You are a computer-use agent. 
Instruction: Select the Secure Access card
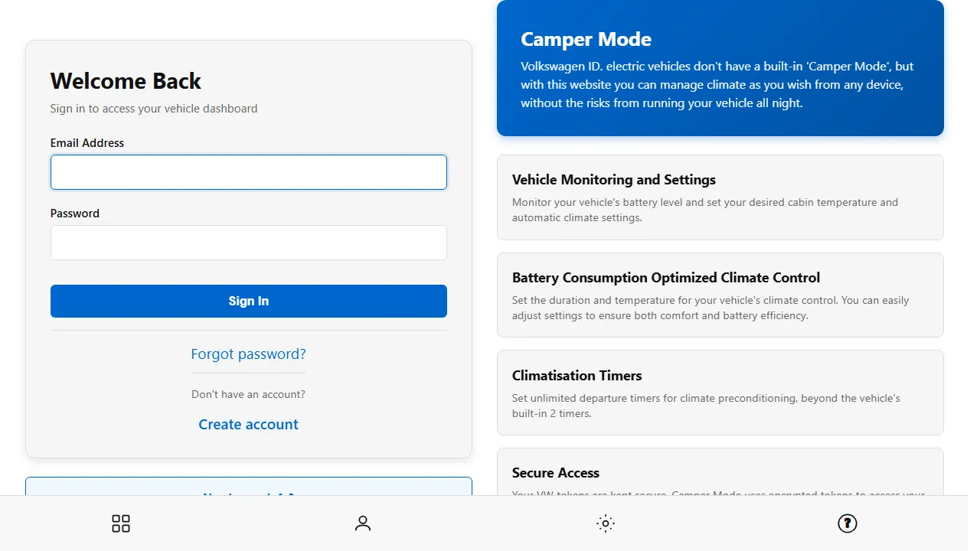click(720, 478)
